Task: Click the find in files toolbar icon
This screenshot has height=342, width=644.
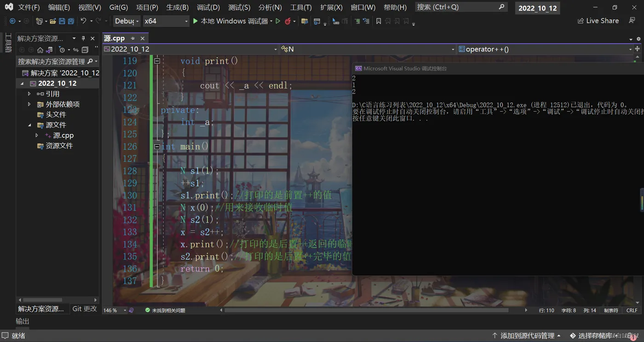Action: [305, 21]
